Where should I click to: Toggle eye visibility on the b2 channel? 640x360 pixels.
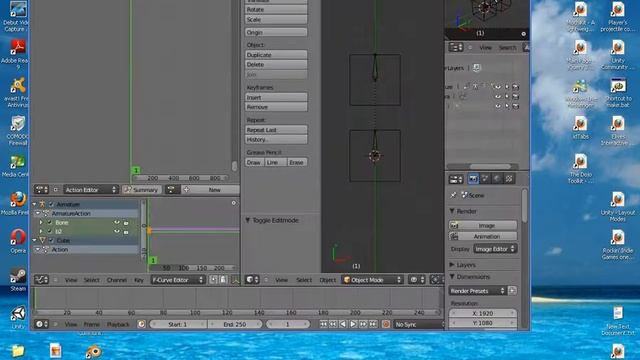(117, 231)
